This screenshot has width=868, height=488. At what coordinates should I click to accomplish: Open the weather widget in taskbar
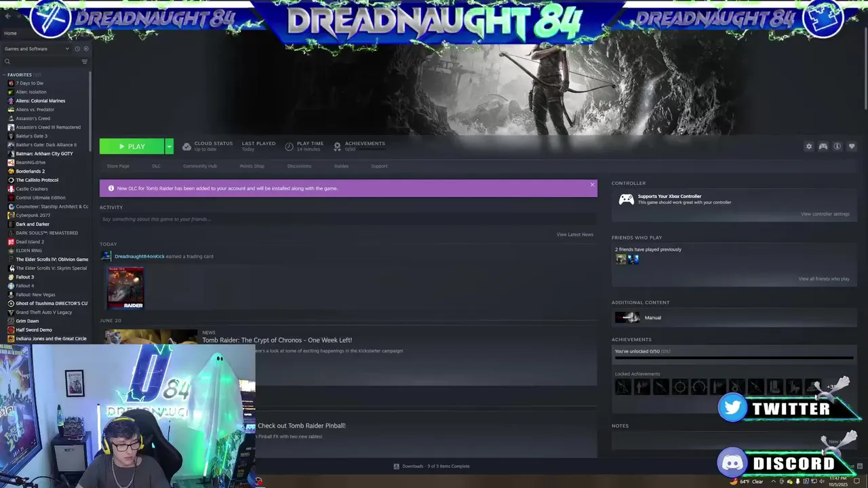coord(747,481)
